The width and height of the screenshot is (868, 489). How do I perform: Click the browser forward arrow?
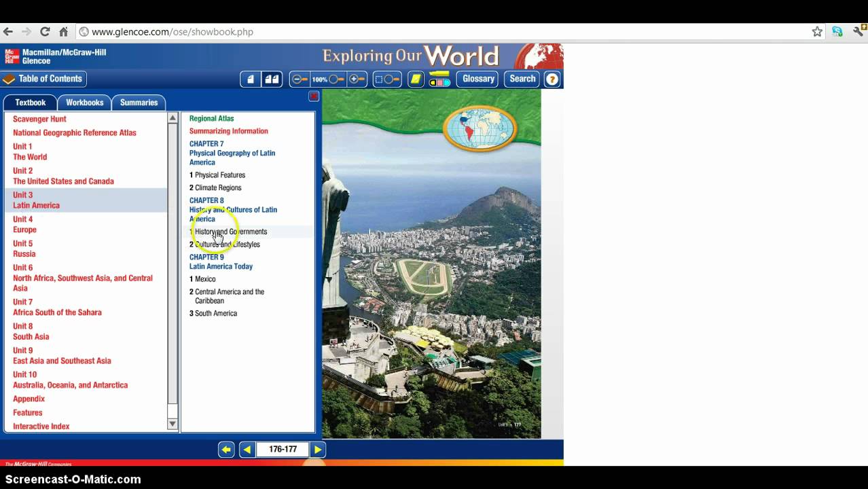click(26, 31)
